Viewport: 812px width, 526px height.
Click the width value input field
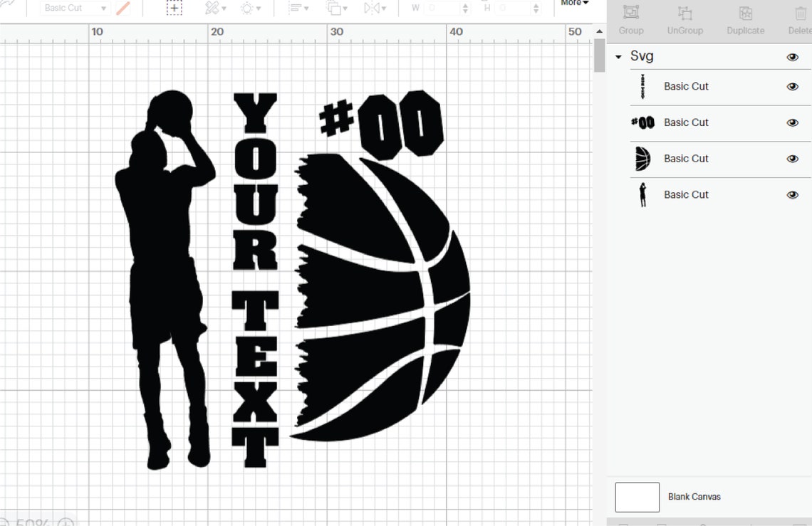(442, 8)
